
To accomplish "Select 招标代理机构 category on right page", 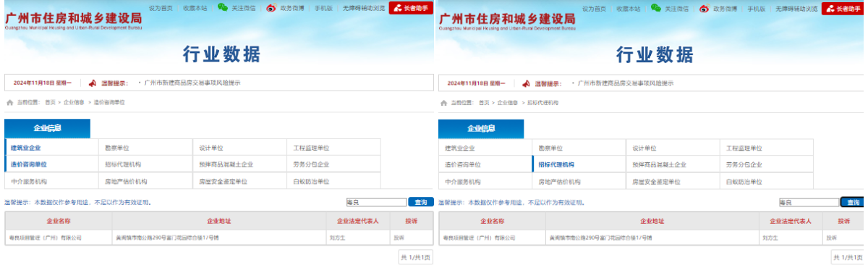I will [x=579, y=164].
